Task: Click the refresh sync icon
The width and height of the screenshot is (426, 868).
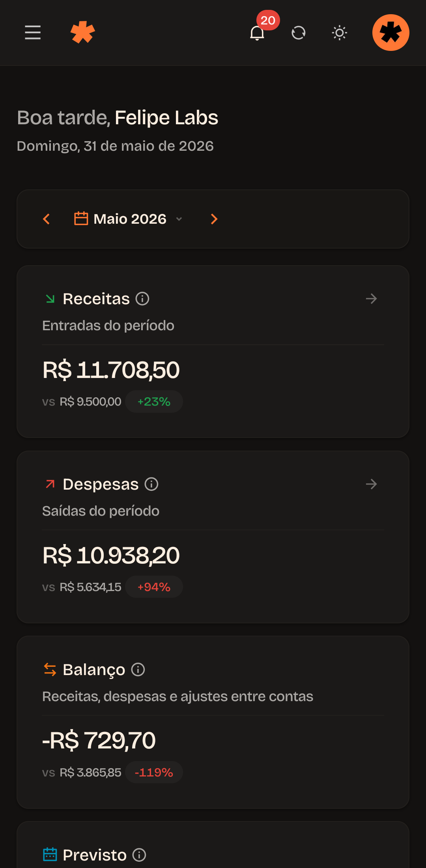Action: pyautogui.click(x=299, y=33)
